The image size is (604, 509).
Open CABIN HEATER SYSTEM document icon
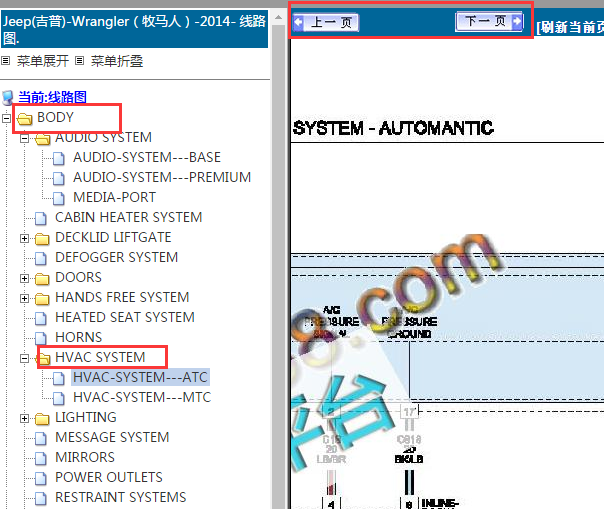40,218
